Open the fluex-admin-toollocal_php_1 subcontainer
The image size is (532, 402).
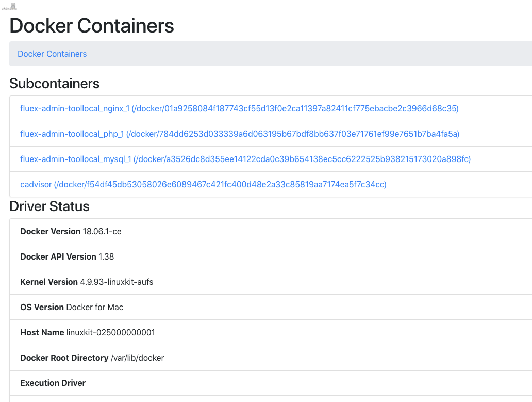tap(240, 134)
